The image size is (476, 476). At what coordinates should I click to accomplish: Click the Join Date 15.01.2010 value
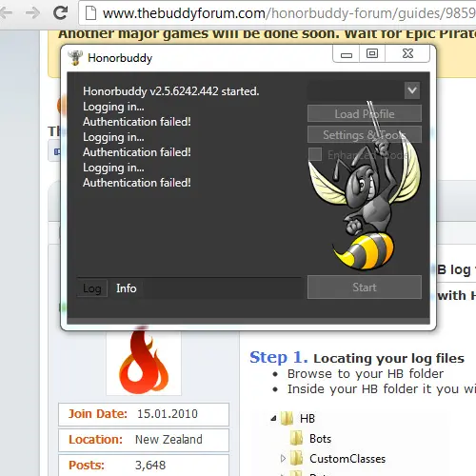click(x=168, y=414)
